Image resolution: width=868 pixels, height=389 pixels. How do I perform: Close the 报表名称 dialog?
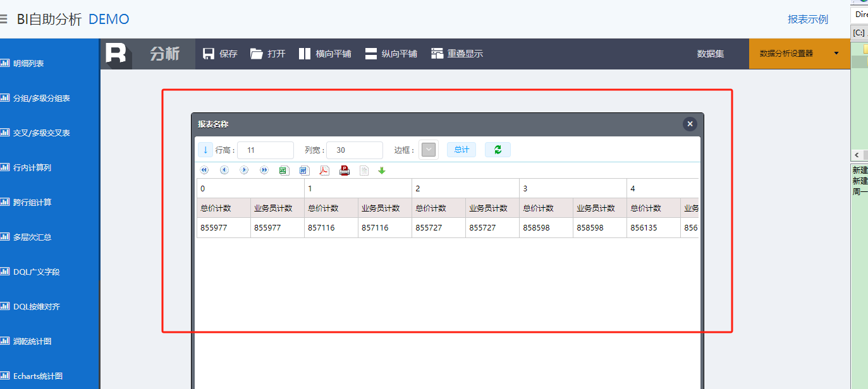tap(690, 124)
